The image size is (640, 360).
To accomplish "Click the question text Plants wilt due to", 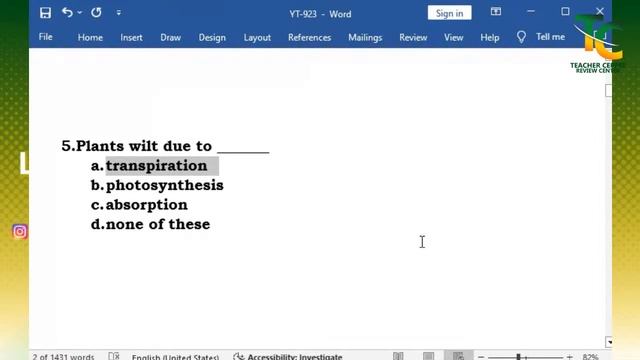I will [144, 146].
